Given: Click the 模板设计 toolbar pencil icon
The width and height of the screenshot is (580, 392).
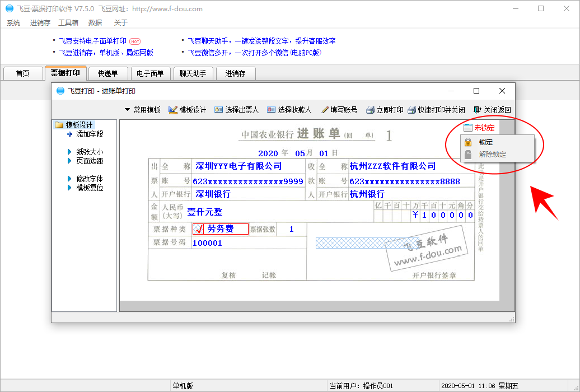Looking at the screenshot, I should (173, 110).
